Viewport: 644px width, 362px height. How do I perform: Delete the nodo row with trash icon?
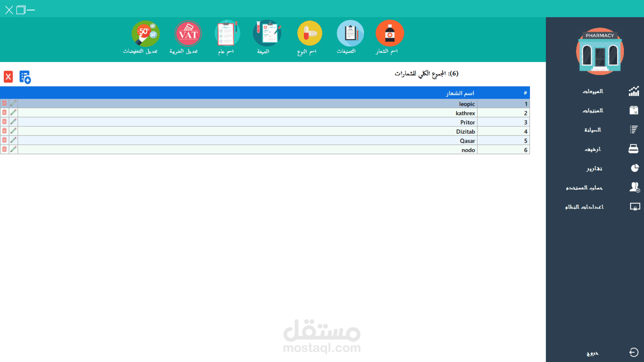point(4,149)
